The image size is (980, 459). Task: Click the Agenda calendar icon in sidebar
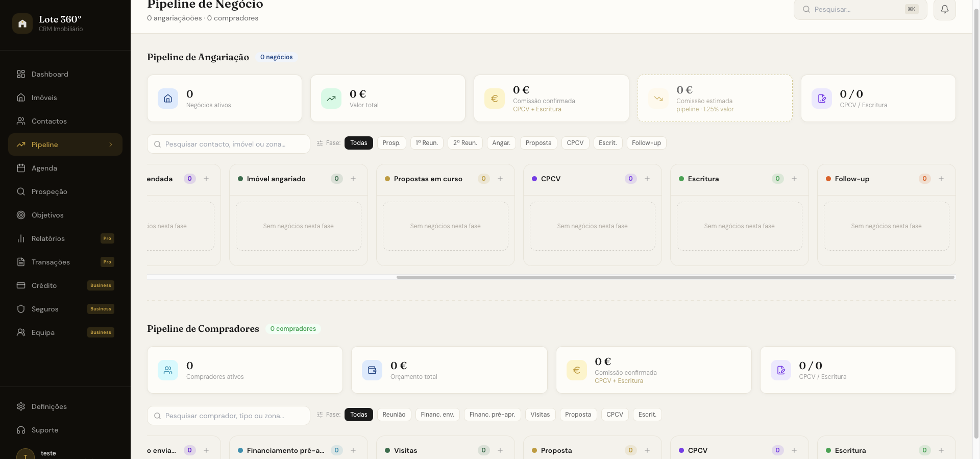[x=21, y=168]
